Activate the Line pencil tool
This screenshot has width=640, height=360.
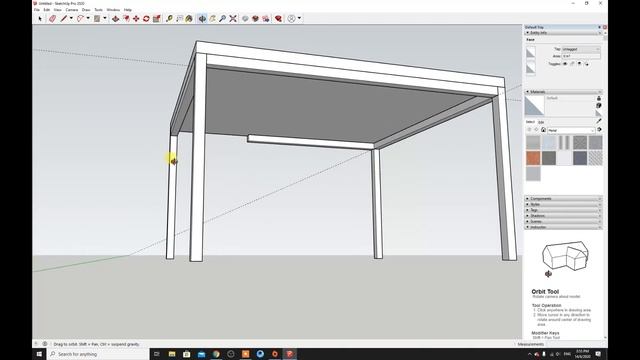pyautogui.click(x=64, y=18)
